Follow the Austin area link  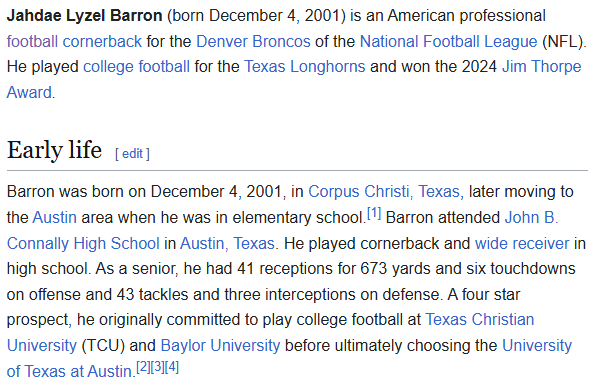pos(54,217)
